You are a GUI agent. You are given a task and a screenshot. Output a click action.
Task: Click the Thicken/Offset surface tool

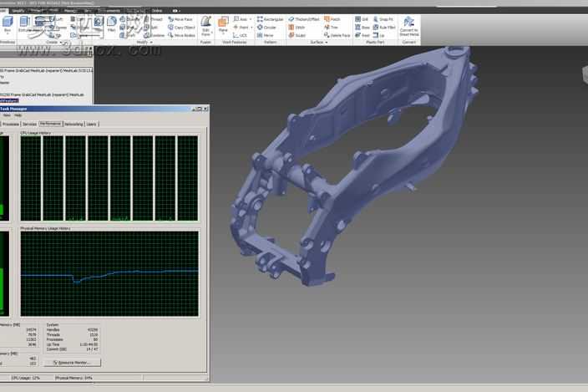click(x=304, y=19)
